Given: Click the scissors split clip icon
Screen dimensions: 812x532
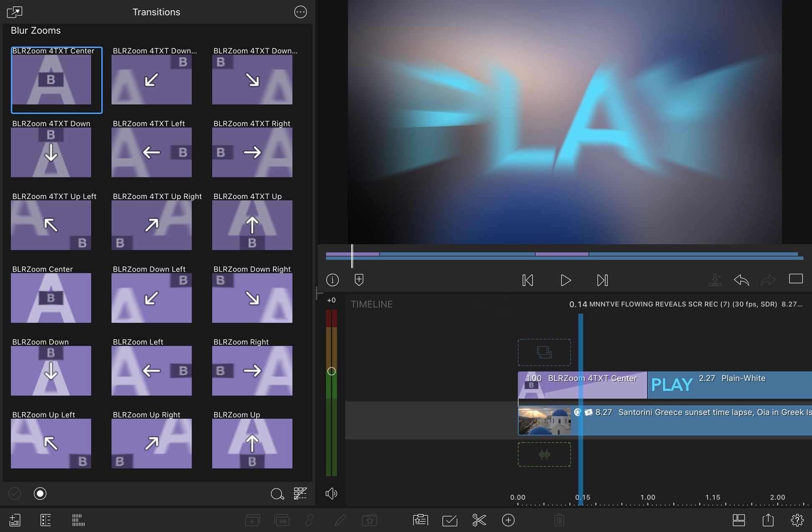Looking at the screenshot, I should pyautogui.click(x=479, y=520).
